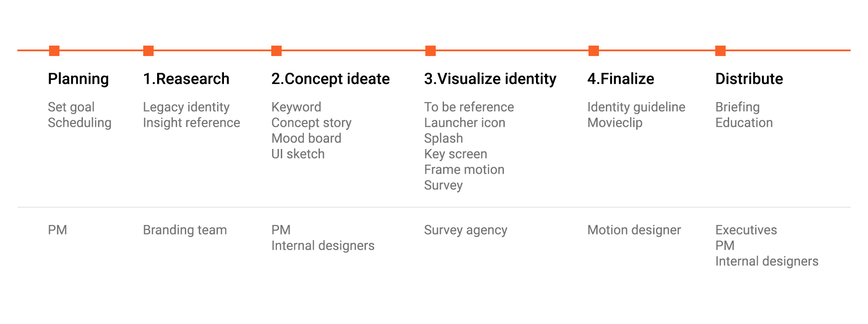Click the Legacy identity text

[x=186, y=107]
